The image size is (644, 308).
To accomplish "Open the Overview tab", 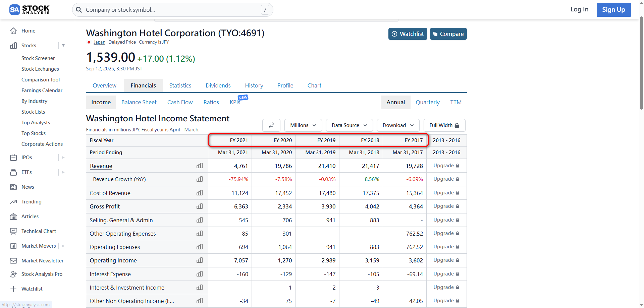I will 105,85.
